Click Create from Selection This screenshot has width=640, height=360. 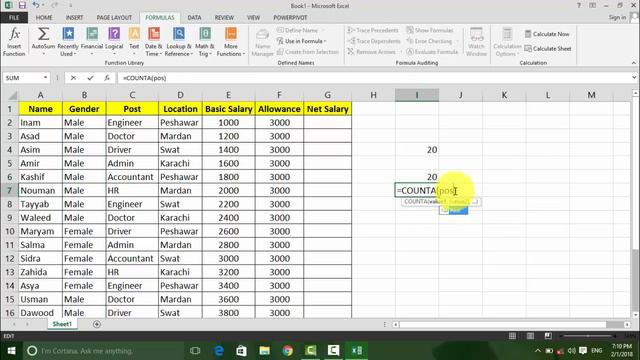(308, 52)
